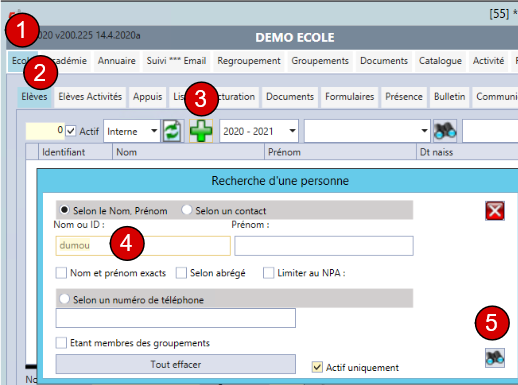Image resolution: width=518 pixels, height=385 pixels.
Task: Click the Nom ou ID input field
Action: pyautogui.click(x=143, y=246)
